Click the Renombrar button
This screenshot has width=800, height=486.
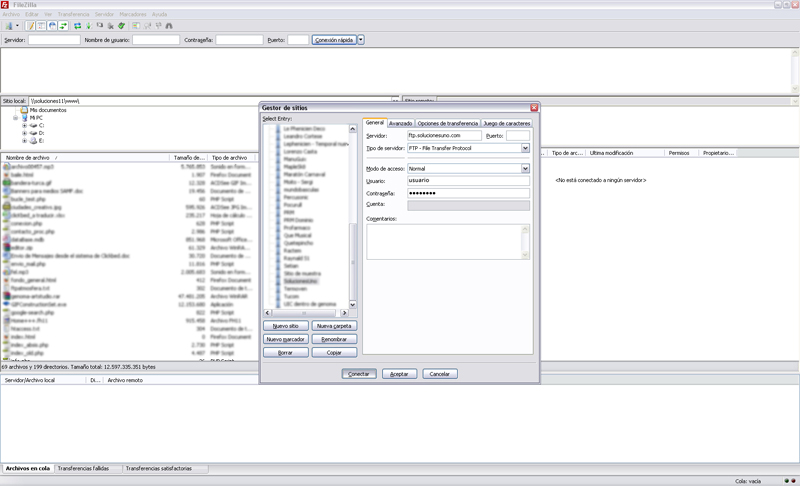coord(334,339)
